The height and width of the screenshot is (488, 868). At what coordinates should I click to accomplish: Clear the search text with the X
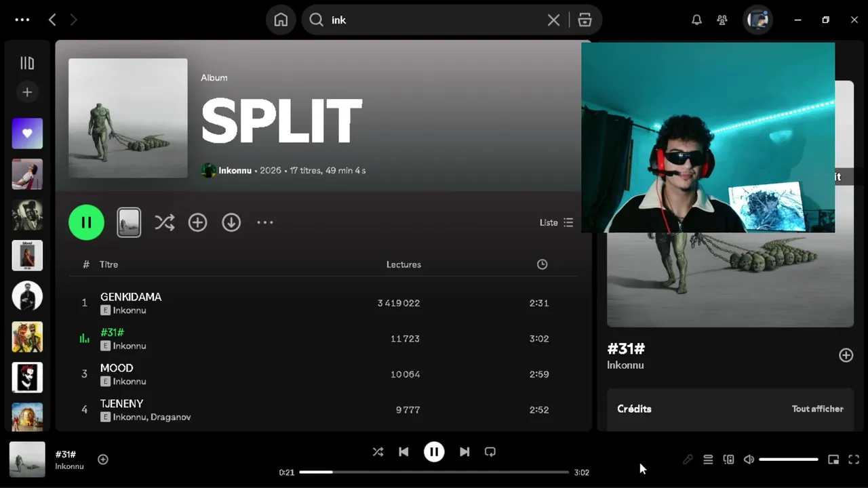[553, 20]
